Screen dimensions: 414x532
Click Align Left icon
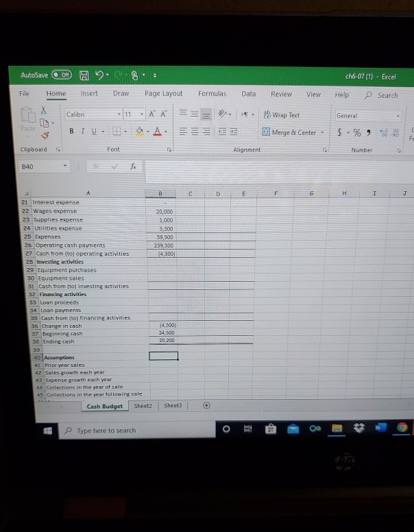[x=183, y=132]
